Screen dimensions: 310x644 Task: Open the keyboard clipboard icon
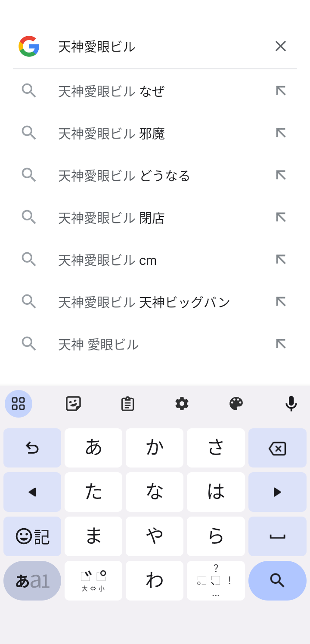127,404
